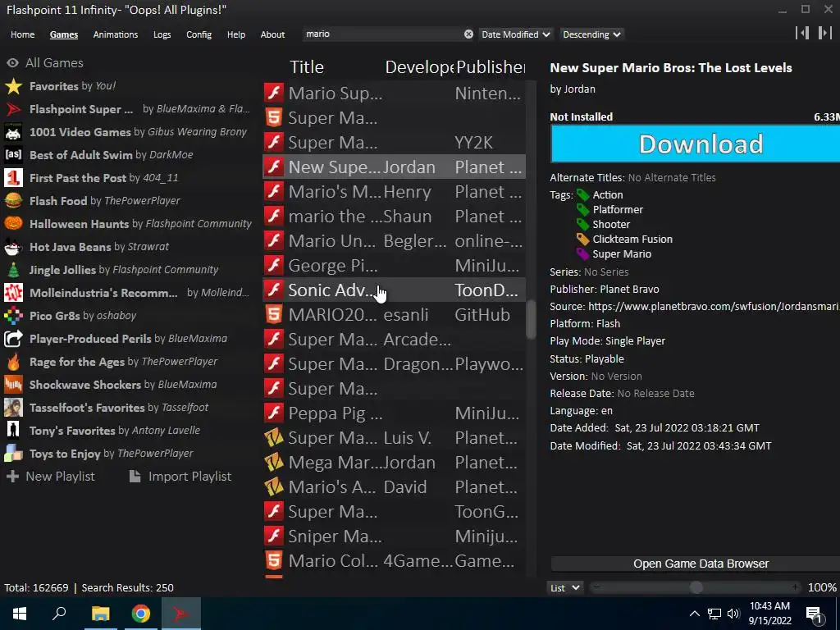Click the Tony's Favorites icon
Screen dimensions: 840x630
point(13,431)
